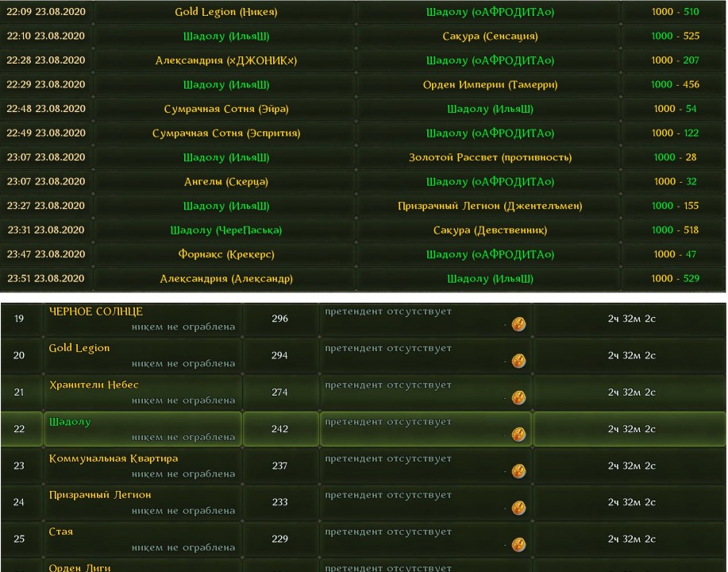728x572 pixels.
Task: Click timer 2ч 32м 2с in Gold Legion row
Action: pos(631,355)
